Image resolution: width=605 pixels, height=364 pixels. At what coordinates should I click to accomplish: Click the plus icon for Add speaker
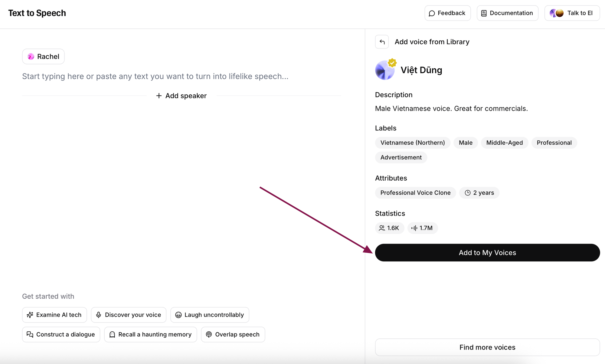click(159, 96)
